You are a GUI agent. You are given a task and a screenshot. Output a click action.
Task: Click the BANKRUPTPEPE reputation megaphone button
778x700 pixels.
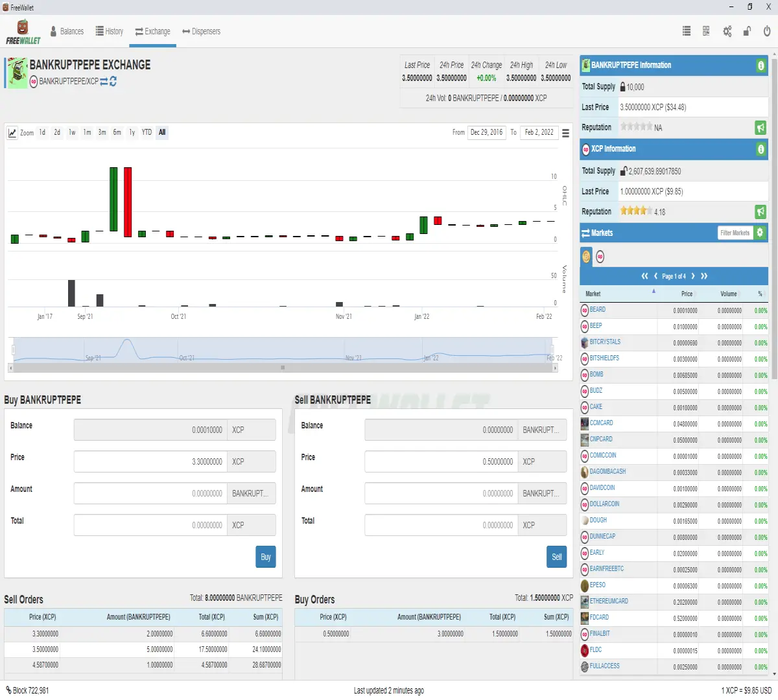click(x=760, y=128)
